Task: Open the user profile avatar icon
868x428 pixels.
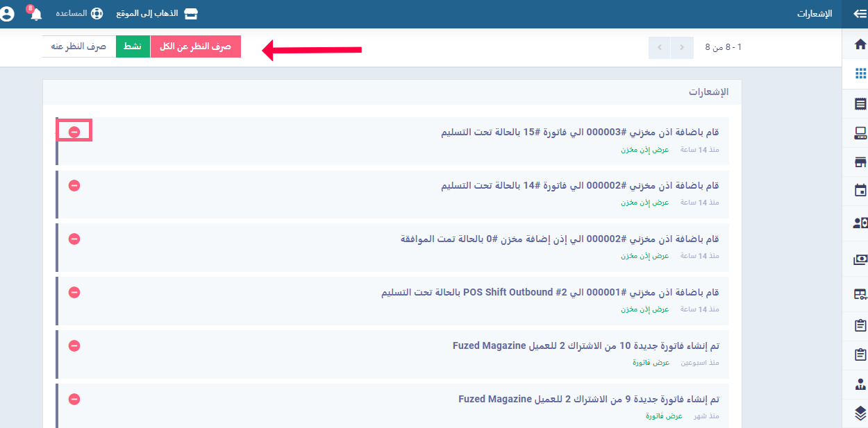Action: tap(8, 14)
